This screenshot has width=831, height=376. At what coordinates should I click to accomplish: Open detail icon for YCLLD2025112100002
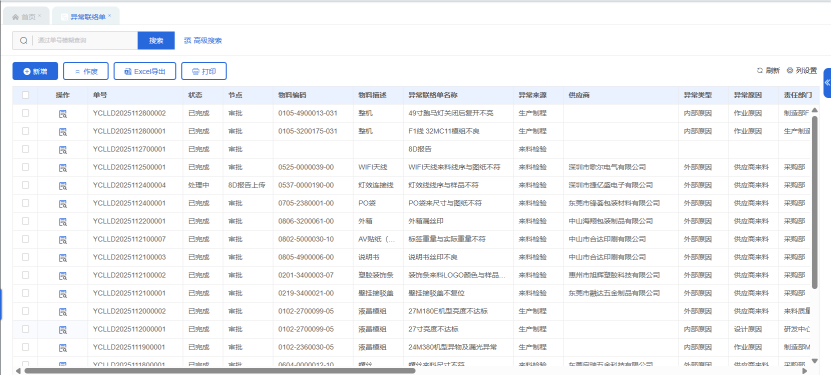pyautogui.click(x=63, y=276)
